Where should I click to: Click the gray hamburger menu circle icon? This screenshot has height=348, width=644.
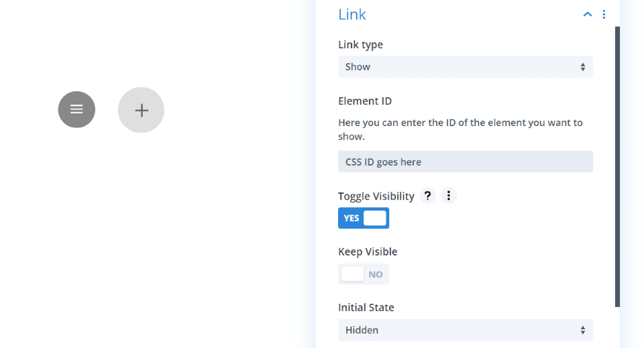click(76, 109)
